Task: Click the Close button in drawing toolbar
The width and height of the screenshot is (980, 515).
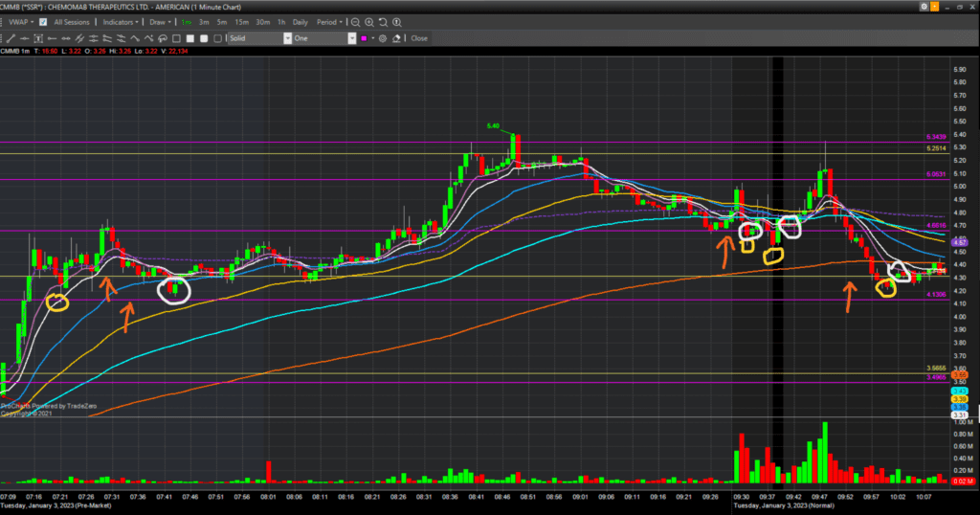Action: click(x=419, y=38)
